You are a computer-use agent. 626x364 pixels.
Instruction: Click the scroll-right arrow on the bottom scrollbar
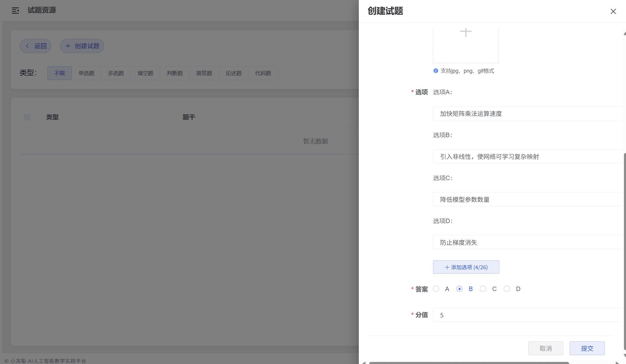click(617, 363)
